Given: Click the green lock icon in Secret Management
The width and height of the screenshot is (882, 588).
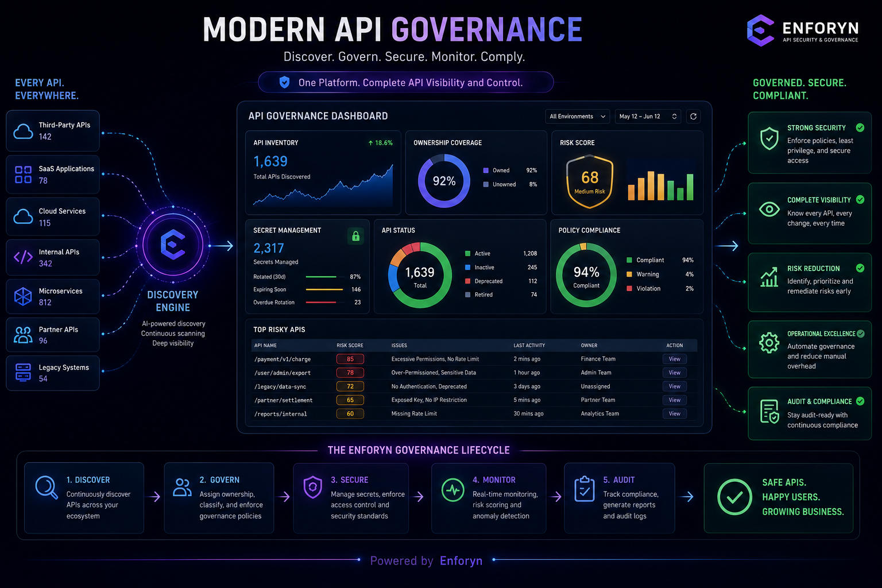Looking at the screenshot, I should tap(355, 236).
